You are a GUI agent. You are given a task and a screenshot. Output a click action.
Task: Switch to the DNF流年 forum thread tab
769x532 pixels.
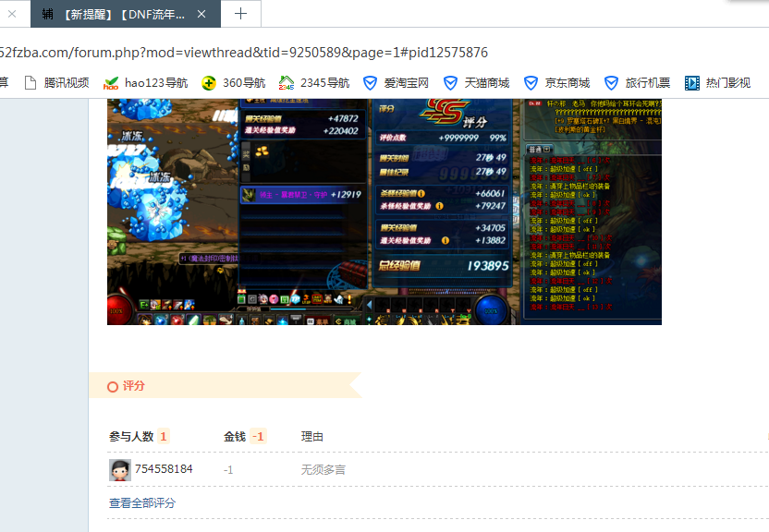pyautogui.click(x=126, y=14)
